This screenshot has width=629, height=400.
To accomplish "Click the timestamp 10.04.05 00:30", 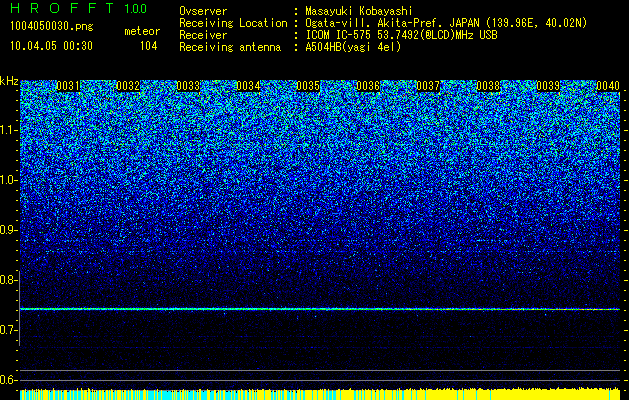I will 51,46.
